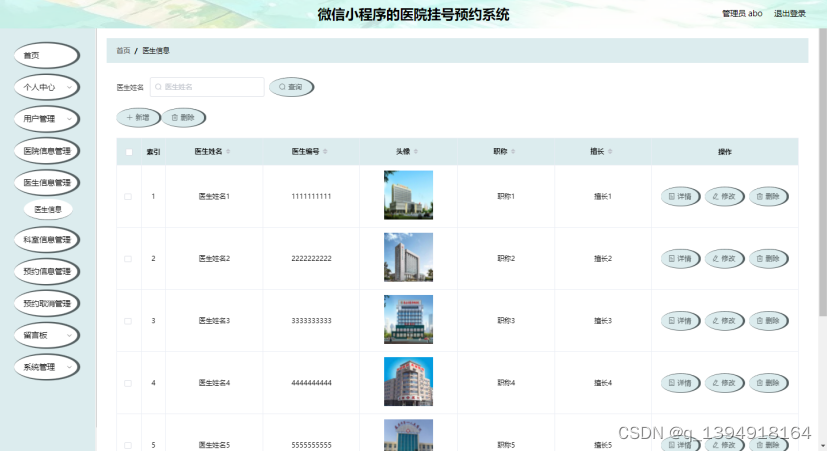
Task: Click 修改 for row 医生姓名1
Action: tap(725, 196)
